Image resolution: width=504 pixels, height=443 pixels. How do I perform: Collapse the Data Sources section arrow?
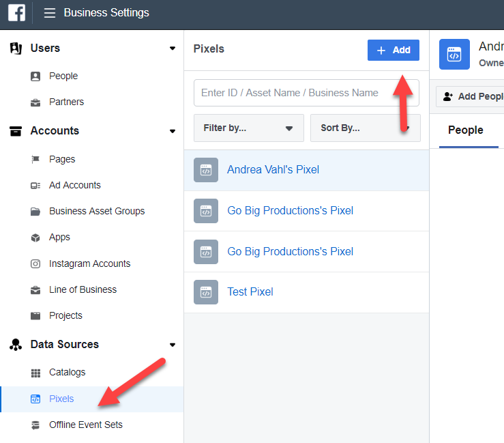(x=173, y=345)
